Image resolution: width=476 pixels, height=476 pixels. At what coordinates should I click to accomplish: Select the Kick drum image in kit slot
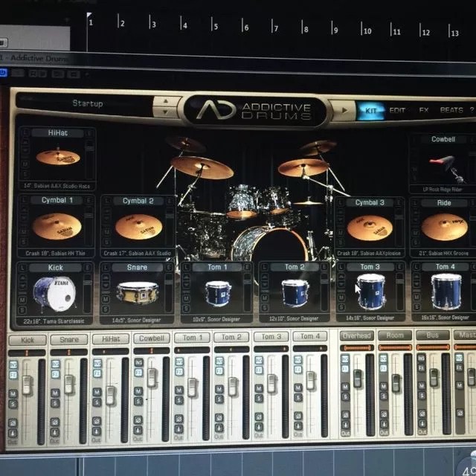[x=54, y=292]
